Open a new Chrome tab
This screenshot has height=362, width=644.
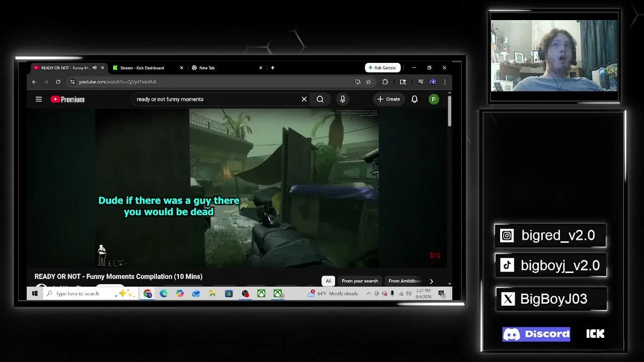(x=273, y=68)
